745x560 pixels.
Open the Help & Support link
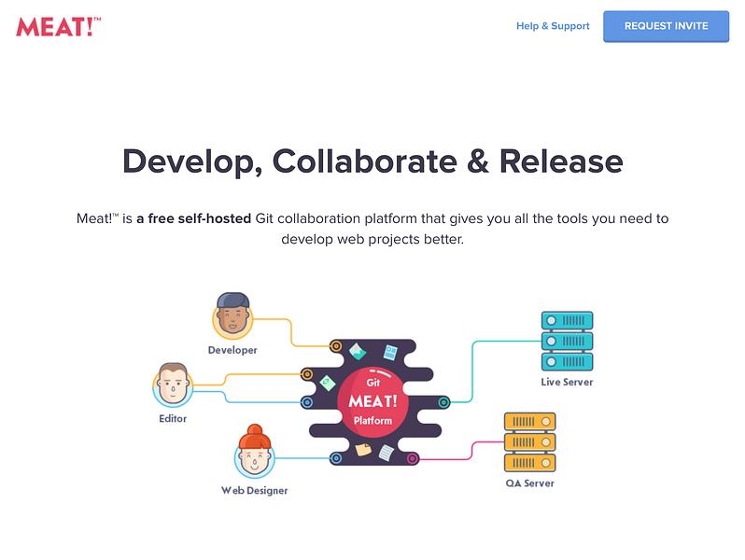click(x=553, y=26)
